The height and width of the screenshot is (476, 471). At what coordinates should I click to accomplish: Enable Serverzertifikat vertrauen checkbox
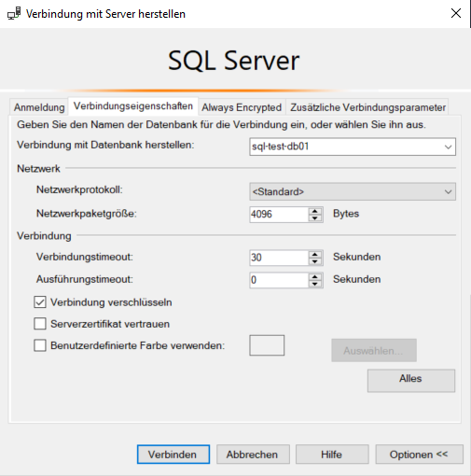click(40, 324)
